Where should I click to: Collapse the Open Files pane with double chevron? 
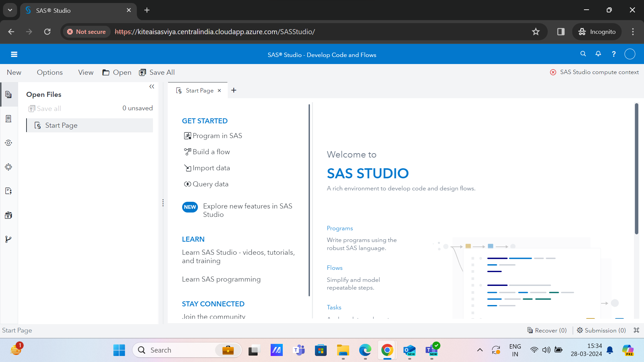pyautogui.click(x=152, y=87)
